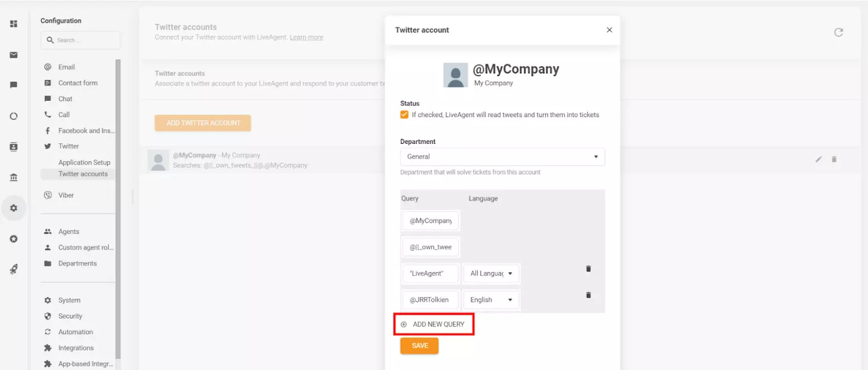Switch to the Twitter accounts section
This screenshot has width=868, height=370.
(83, 174)
